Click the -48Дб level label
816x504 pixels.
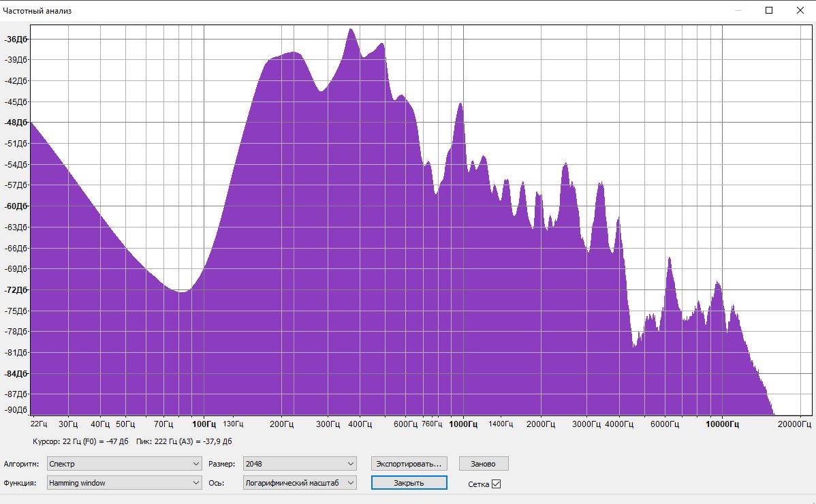point(16,122)
